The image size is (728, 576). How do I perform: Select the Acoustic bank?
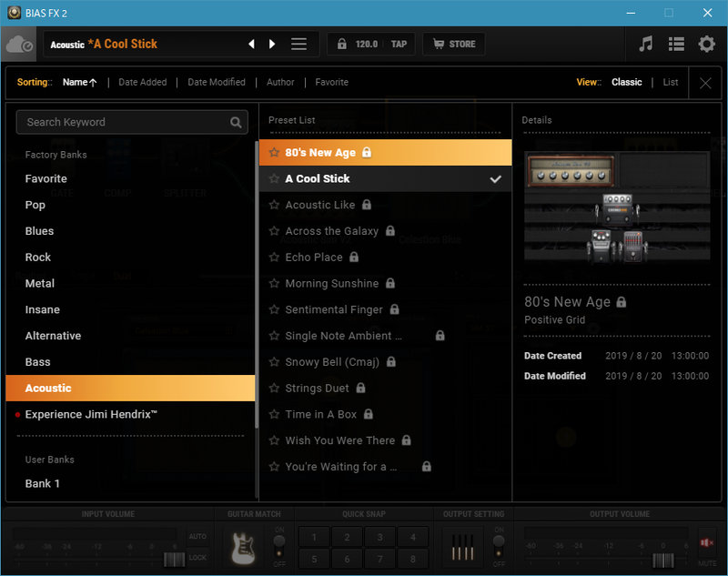(130, 388)
